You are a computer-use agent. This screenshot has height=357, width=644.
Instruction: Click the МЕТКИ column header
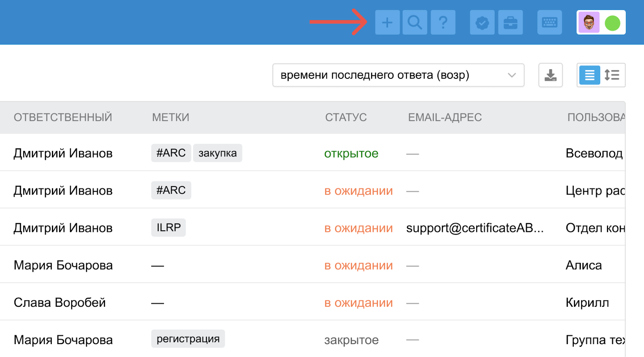(x=171, y=117)
